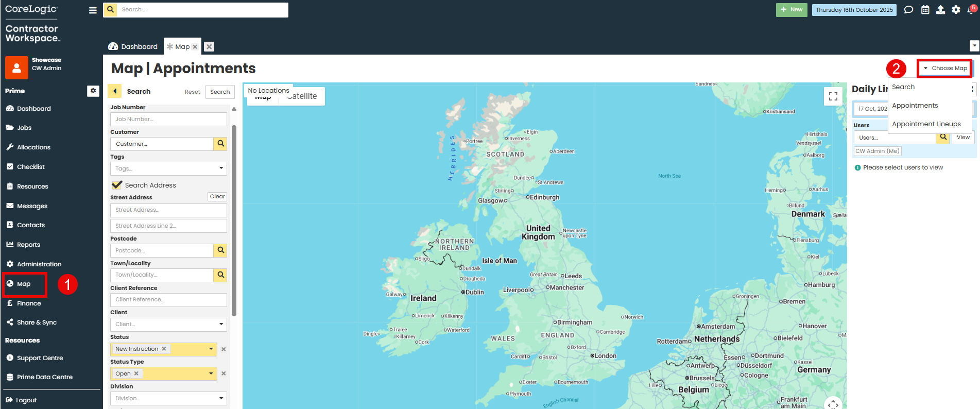Toggle map fullscreen view icon

click(x=833, y=96)
